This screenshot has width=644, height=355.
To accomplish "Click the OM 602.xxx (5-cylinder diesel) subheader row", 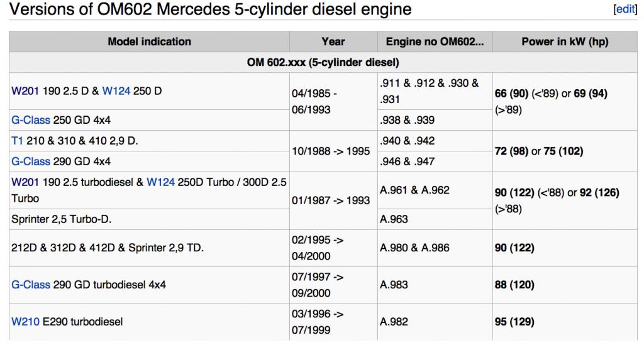I will click(x=323, y=63).
